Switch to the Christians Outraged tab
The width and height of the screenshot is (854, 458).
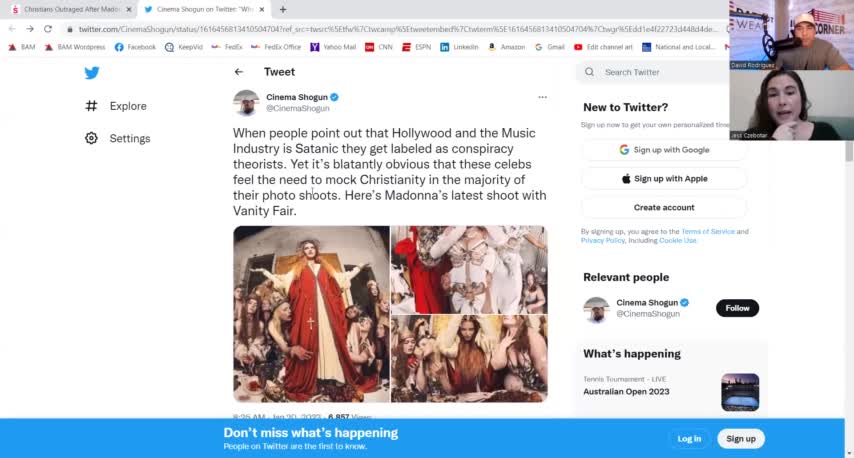point(70,9)
